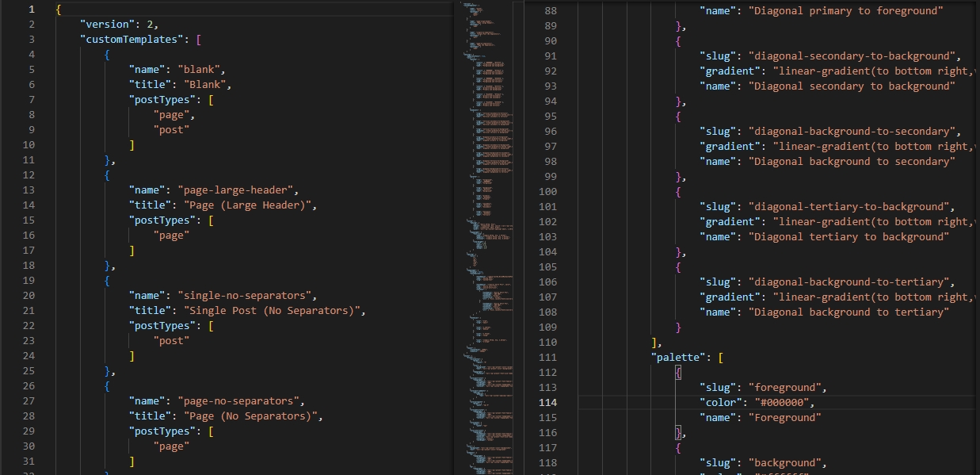The height and width of the screenshot is (475, 980).
Task: Select line 20 via its line number
Action: coord(29,295)
